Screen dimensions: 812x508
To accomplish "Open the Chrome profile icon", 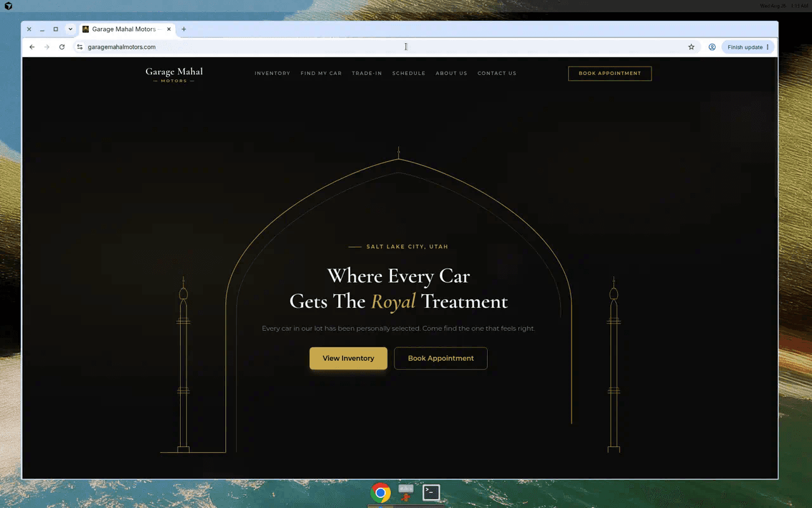I will (x=712, y=47).
